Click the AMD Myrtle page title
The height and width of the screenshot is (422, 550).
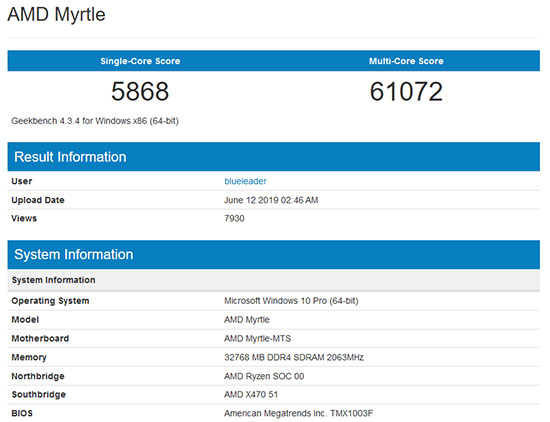pos(56,15)
